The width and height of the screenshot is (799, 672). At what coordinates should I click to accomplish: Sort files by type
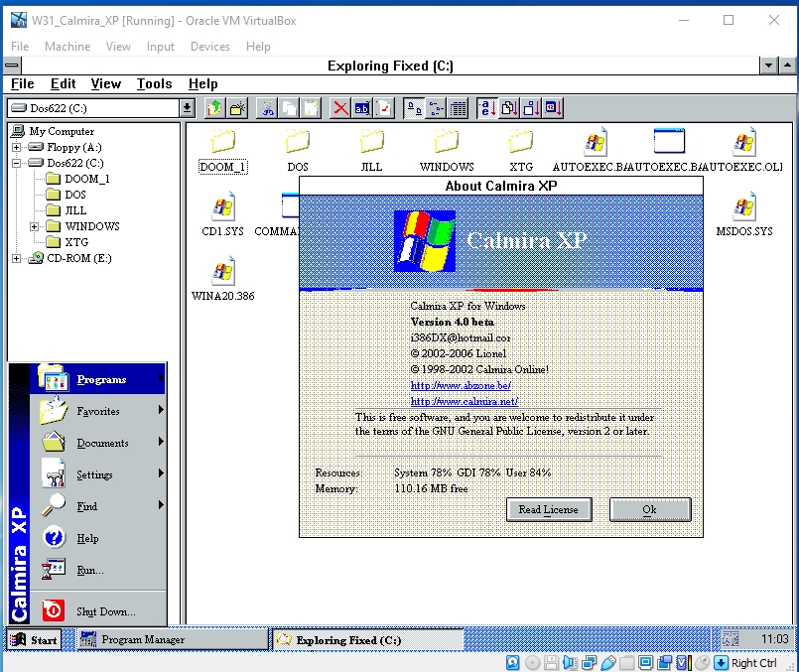click(x=509, y=108)
